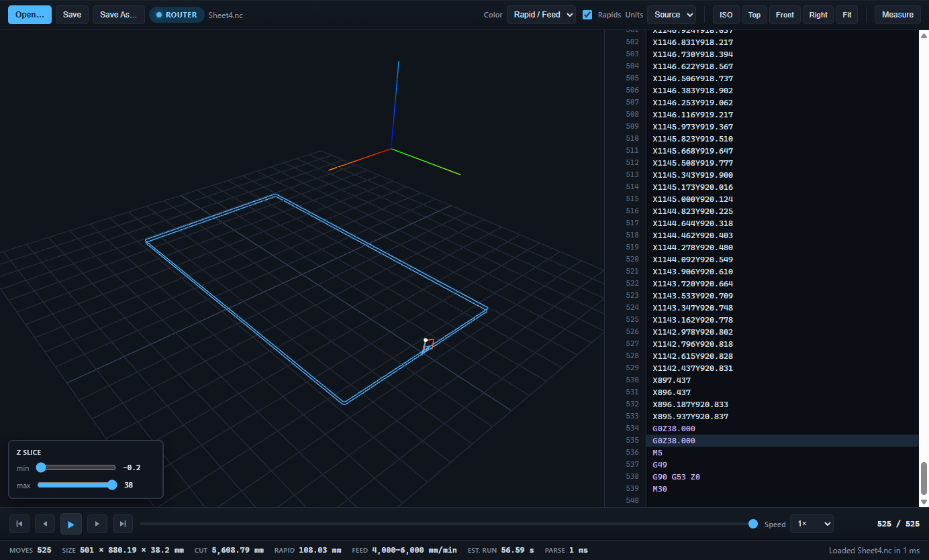Screen dimensions: 929x560
Task: Step back one move
Action: click(45, 524)
